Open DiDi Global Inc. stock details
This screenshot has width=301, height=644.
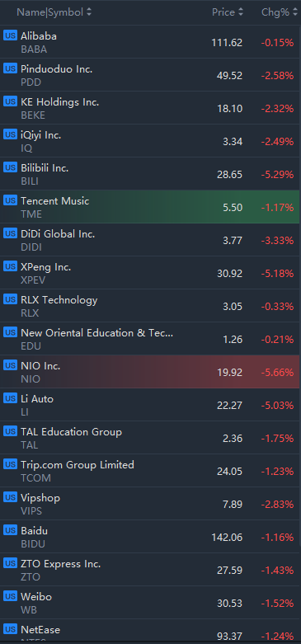(150, 240)
